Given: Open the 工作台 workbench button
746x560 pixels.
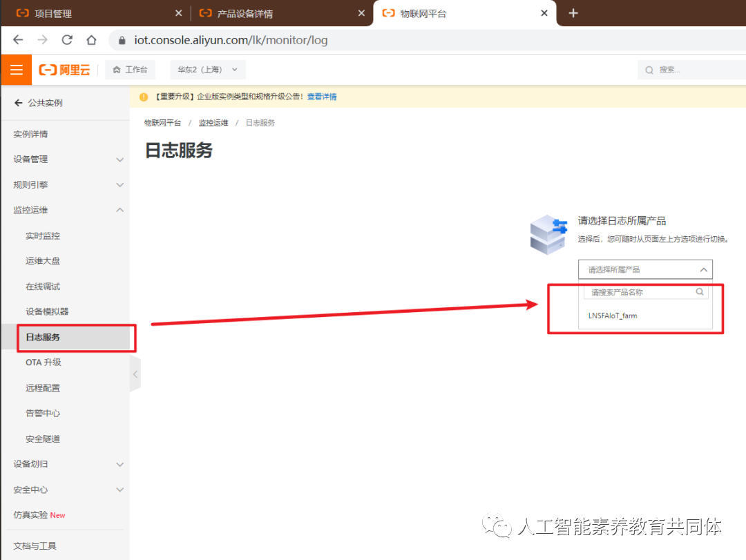Looking at the screenshot, I should point(131,70).
